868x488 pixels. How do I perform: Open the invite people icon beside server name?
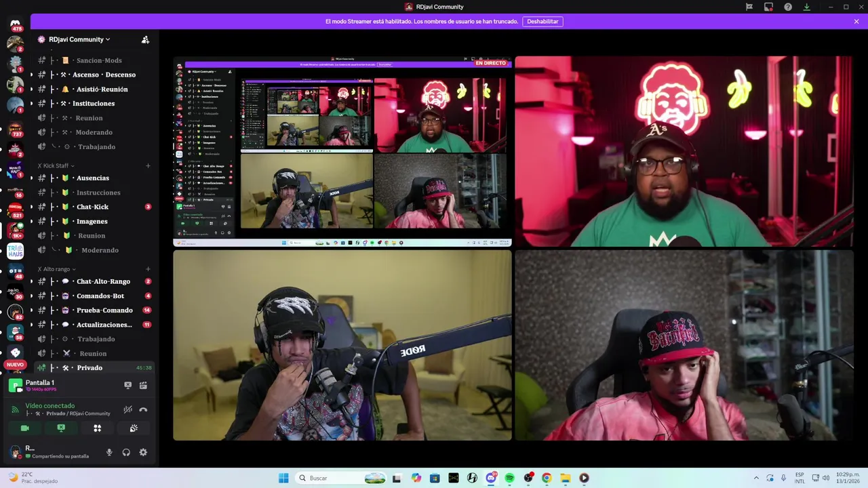pos(145,39)
